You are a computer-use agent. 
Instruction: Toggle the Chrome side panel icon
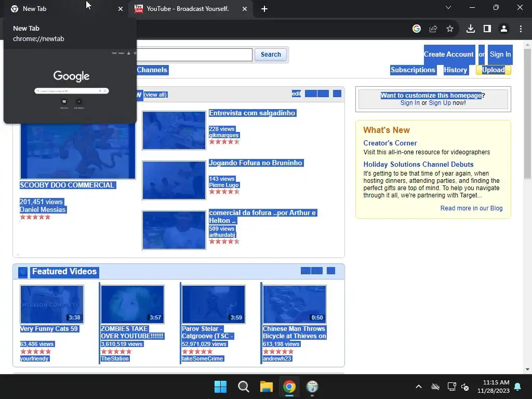click(x=487, y=29)
